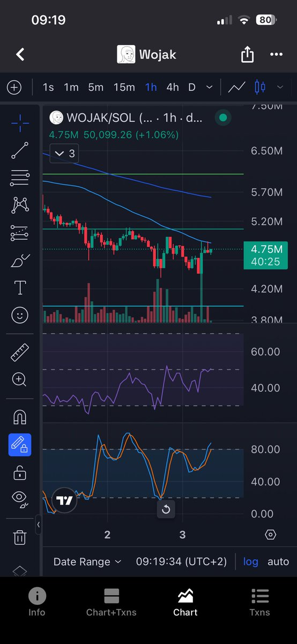This screenshot has width=297, height=644.
Task: Open the indicators line chart icon
Action: click(x=236, y=87)
